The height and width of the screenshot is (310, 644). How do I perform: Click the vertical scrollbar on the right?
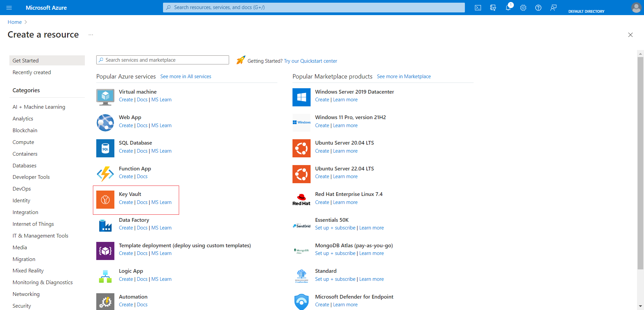640,161
